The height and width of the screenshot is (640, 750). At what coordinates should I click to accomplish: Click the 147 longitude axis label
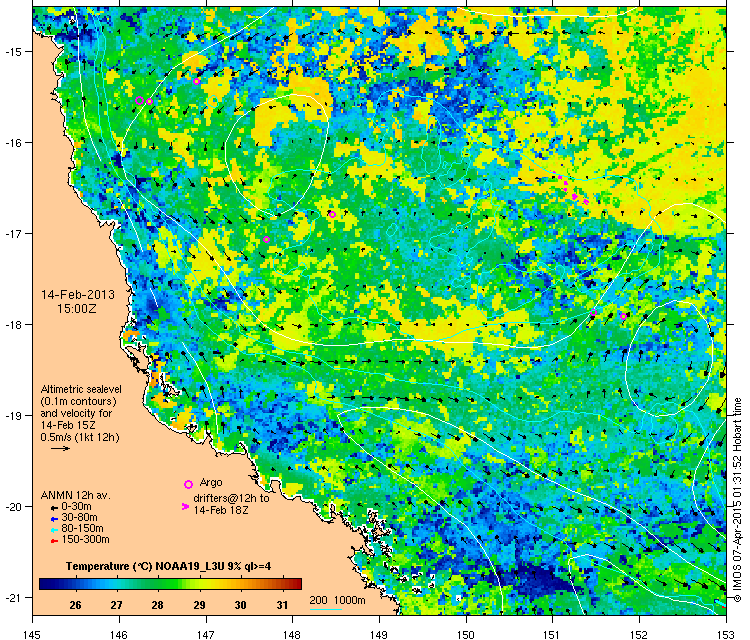(206, 635)
